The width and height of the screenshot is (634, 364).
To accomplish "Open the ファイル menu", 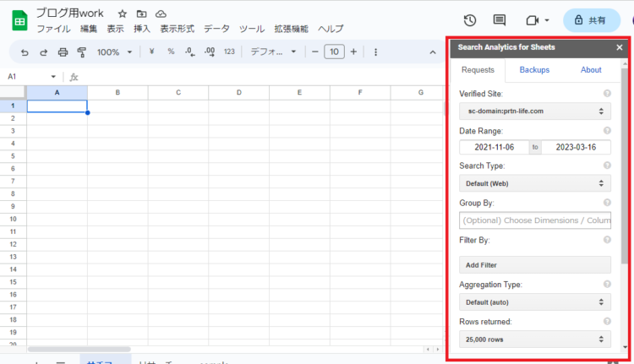I will [54, 29].
